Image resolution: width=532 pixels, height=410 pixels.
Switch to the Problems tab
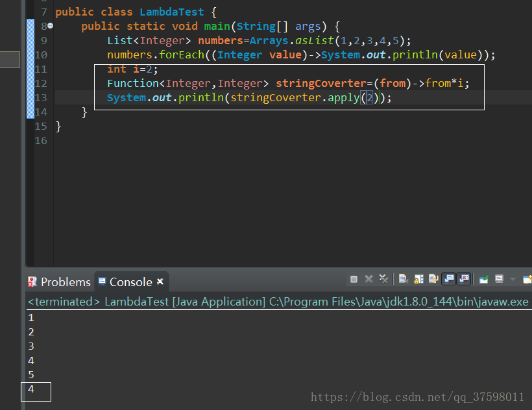tap(60, 282)
